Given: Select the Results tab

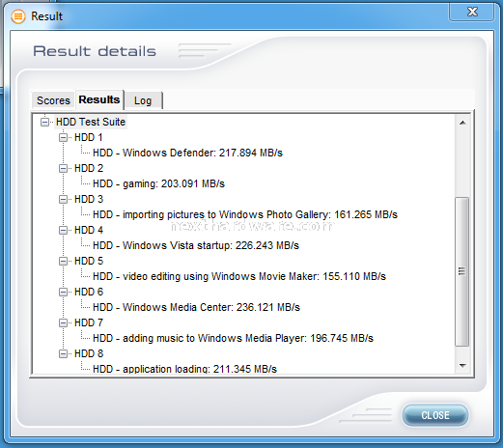Looking at the screenshot, I should (99, 99).
